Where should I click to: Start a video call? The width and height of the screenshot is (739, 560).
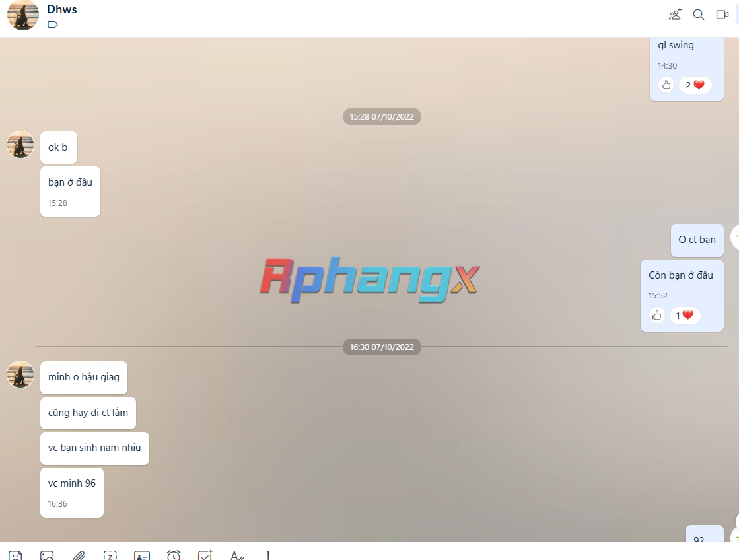click(722, 15)
